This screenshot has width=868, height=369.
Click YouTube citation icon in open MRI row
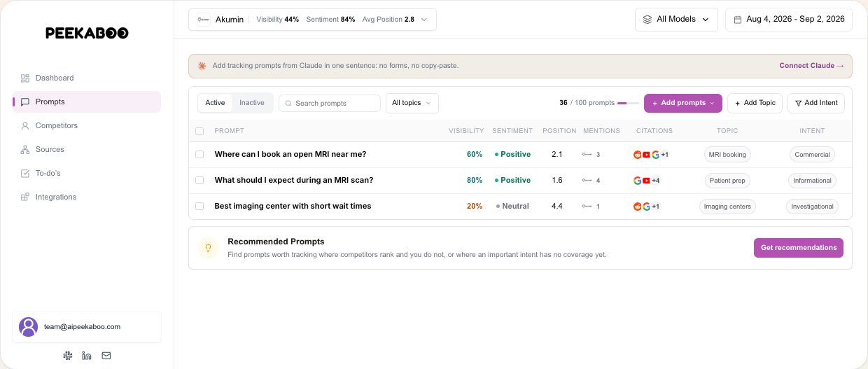[646, 155]
